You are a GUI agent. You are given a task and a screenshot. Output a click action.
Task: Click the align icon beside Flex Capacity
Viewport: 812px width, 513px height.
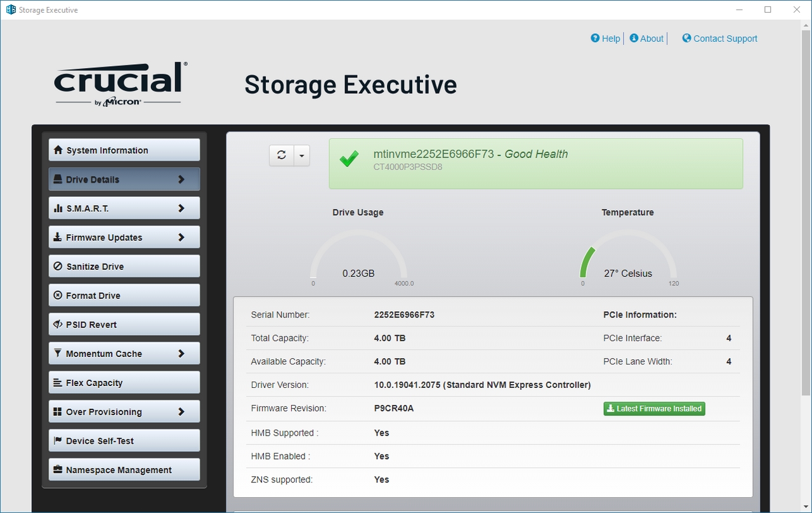click(x=58, y=383)
